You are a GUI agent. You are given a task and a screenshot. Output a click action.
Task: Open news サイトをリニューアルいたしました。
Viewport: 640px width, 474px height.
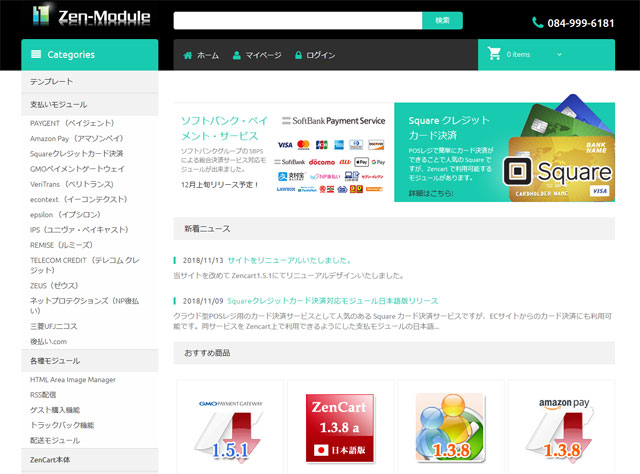pos(289,260)
